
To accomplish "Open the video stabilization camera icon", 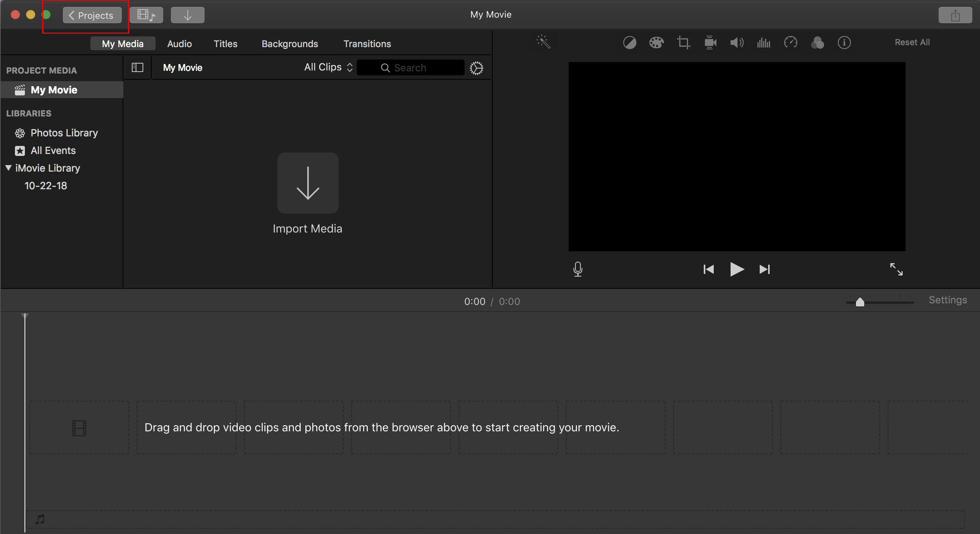I will 710,43.
